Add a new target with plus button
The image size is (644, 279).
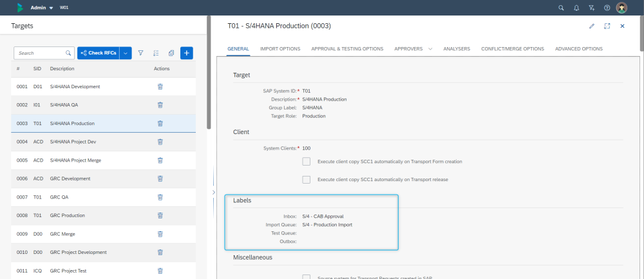(187, 53)
